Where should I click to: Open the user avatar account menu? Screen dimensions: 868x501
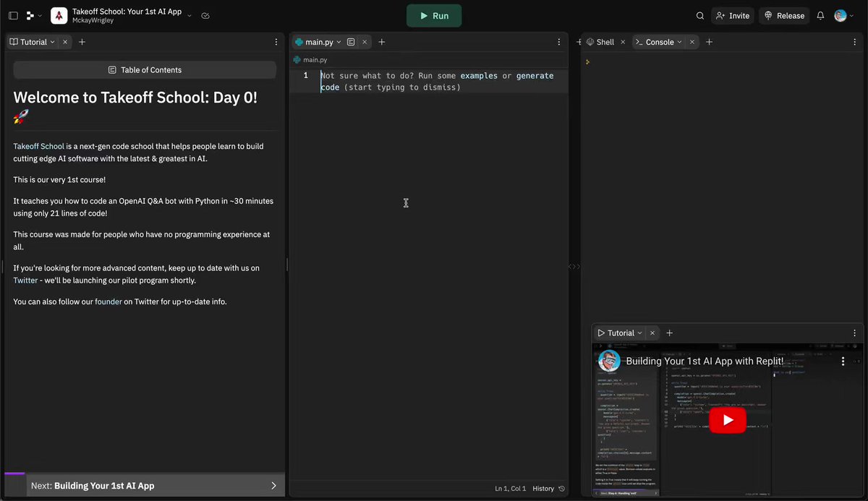point(844,15)
